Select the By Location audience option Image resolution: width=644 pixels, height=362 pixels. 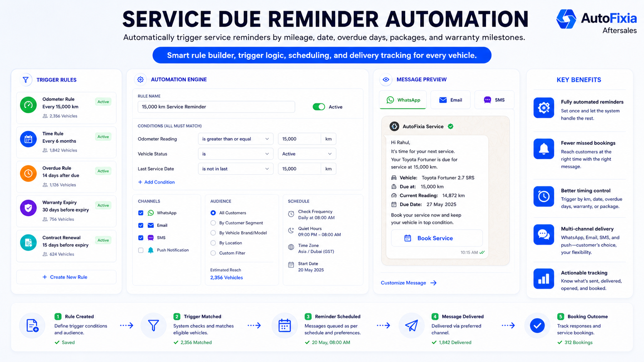213,243
